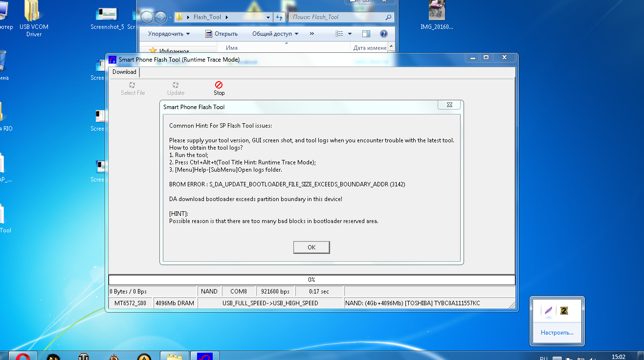Click the Update icon in toolbar

(176, 85)
